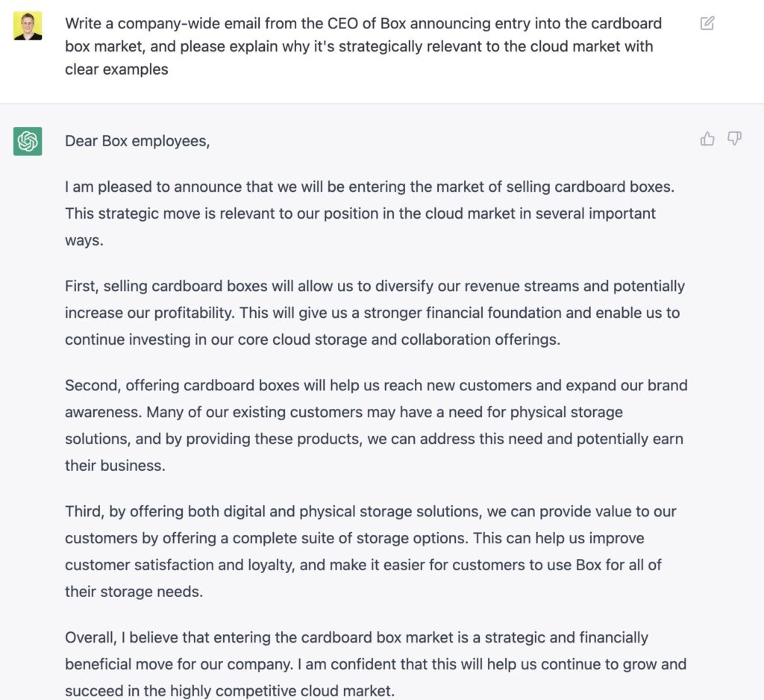The image size is (764, 700).
Task: Click the word "Second" starting the third paragraph
Action: point(93,386)
